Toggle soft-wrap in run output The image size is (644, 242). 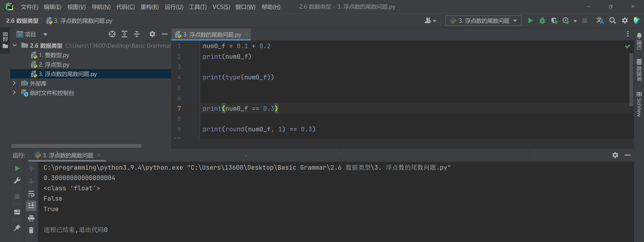pos(31,194)
